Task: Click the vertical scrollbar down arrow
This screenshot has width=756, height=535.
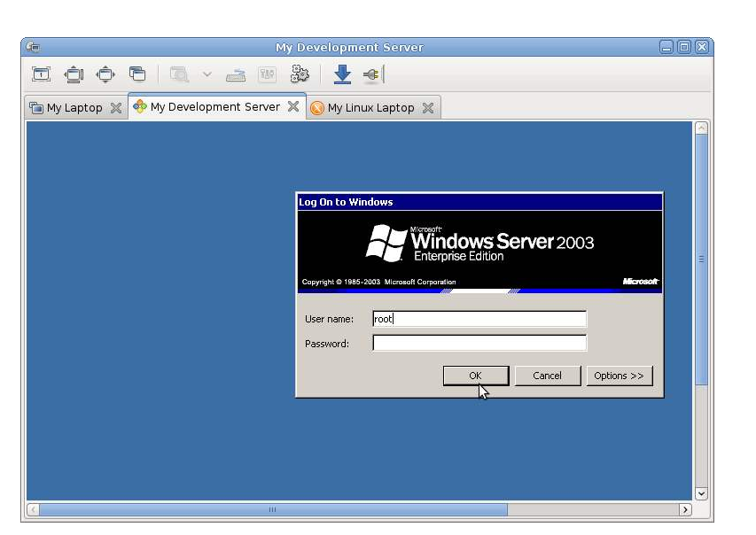Action: [x=702, y=493]
